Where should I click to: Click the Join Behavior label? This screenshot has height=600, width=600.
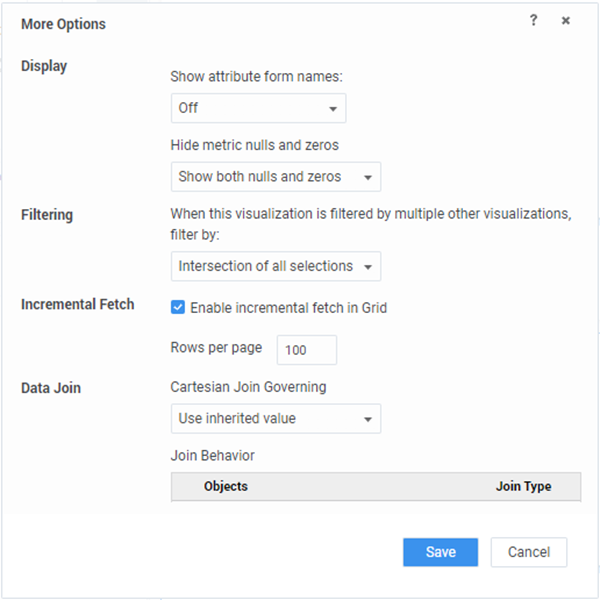tap(212, 455)
